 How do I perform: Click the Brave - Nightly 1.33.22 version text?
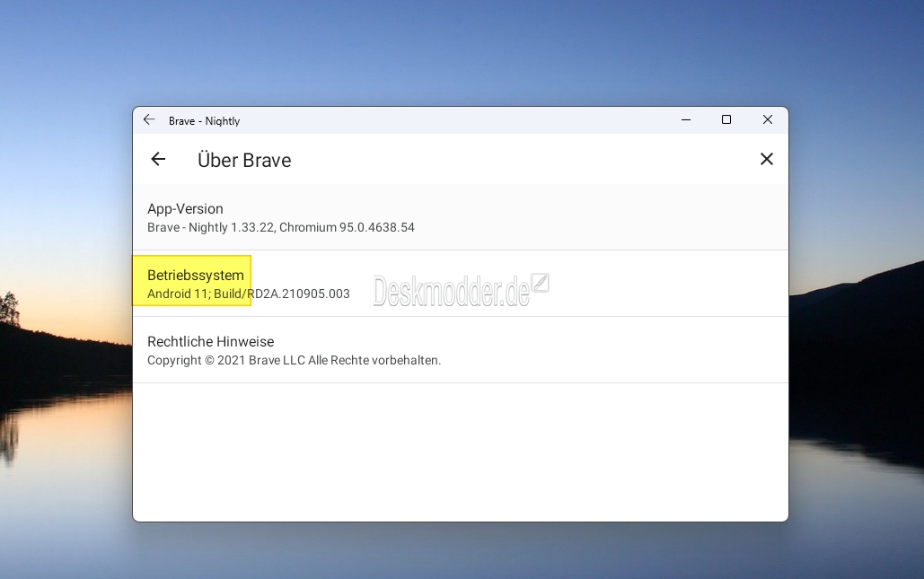point(281,227)
